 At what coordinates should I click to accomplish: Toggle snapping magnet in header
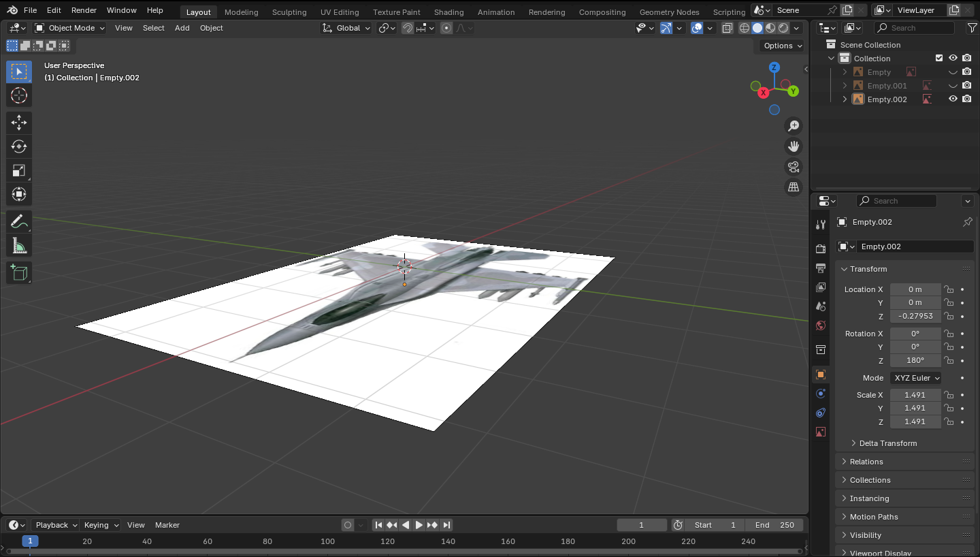point(408,28)
